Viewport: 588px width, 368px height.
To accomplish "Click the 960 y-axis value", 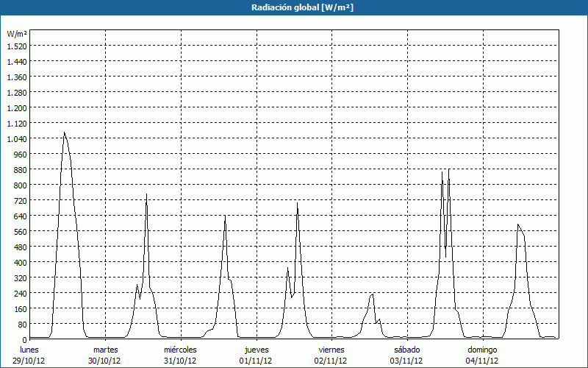I will pyautogui.click(x=21, y=155).
